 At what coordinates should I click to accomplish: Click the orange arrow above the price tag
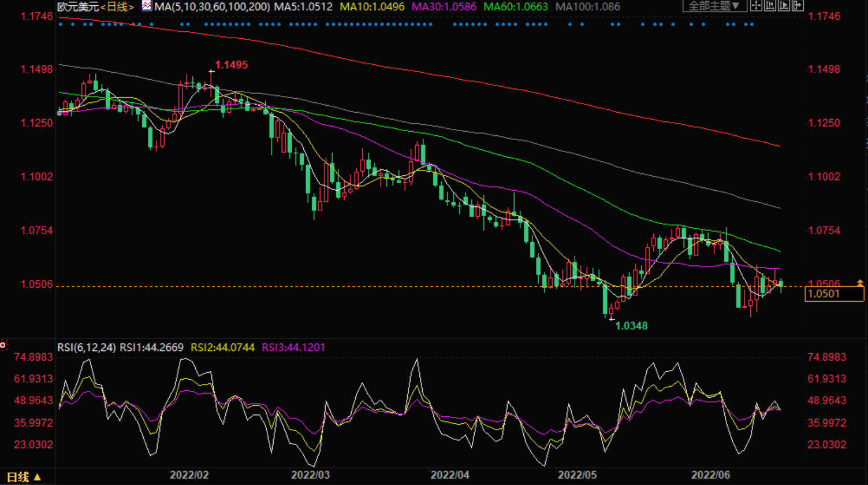click(860, 282)
